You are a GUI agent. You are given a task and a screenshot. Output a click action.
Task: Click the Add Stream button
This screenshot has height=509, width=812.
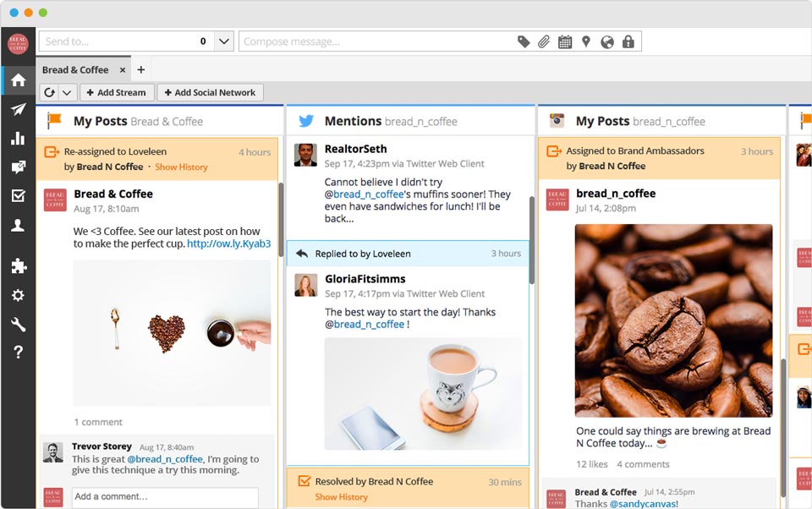tap(116, 93)
